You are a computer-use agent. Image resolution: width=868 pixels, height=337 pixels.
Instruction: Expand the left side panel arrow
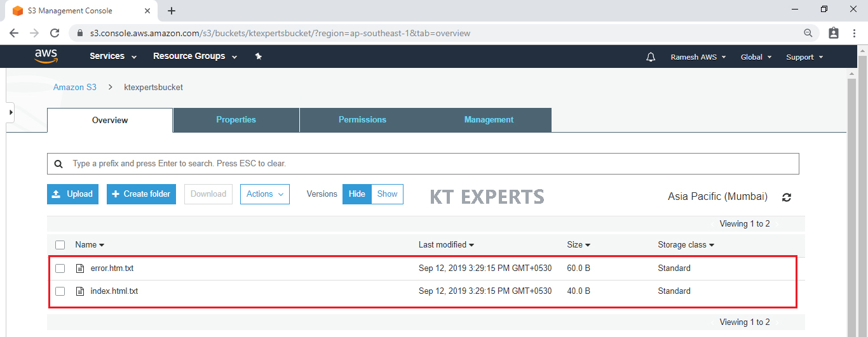10,112
